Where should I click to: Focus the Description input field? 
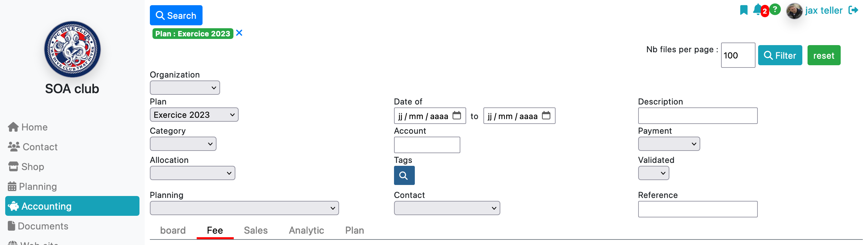(698, 116)
